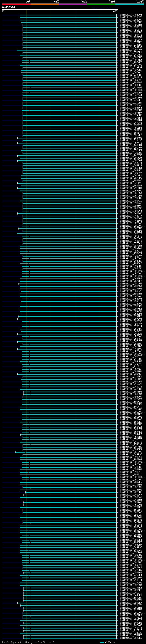Click hit UniRef100_Q01526
The image size is (146, 644).
coord(131,334)
